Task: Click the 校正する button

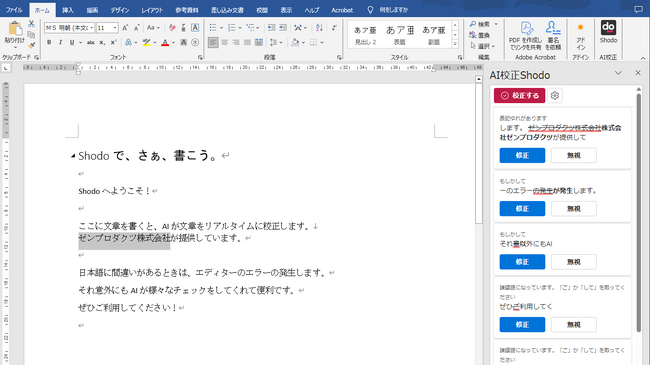Action: tap(519, 96)
